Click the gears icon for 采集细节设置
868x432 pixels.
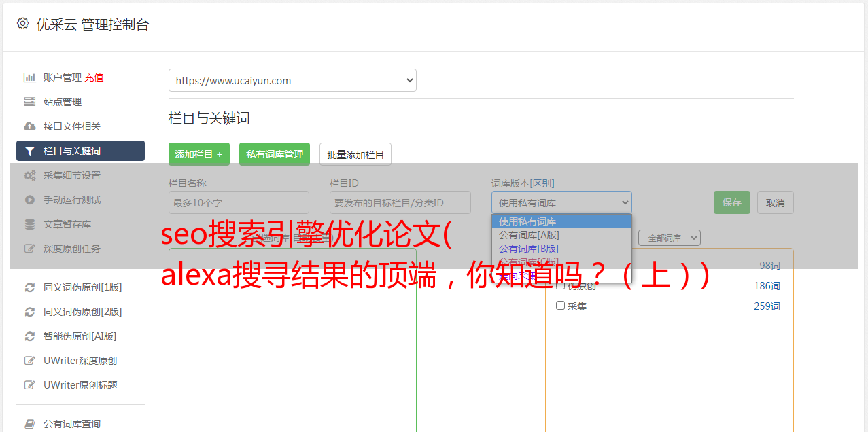point(30,175)
